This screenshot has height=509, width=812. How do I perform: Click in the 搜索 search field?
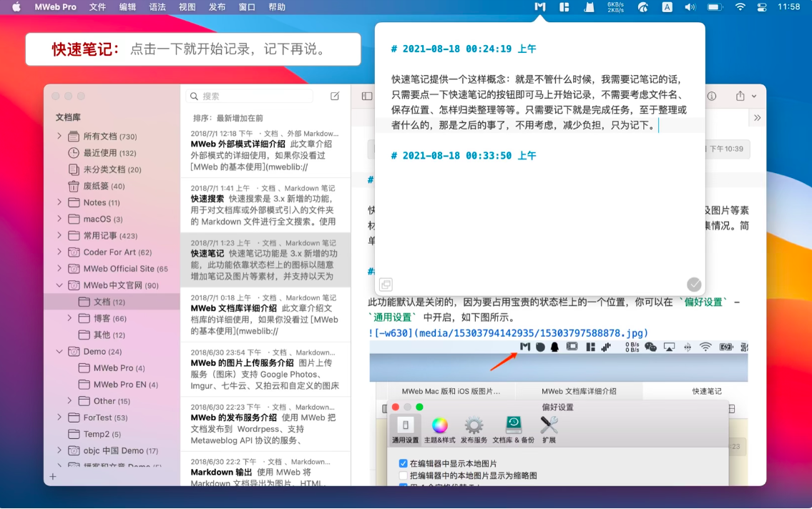(x=250, y=97)
